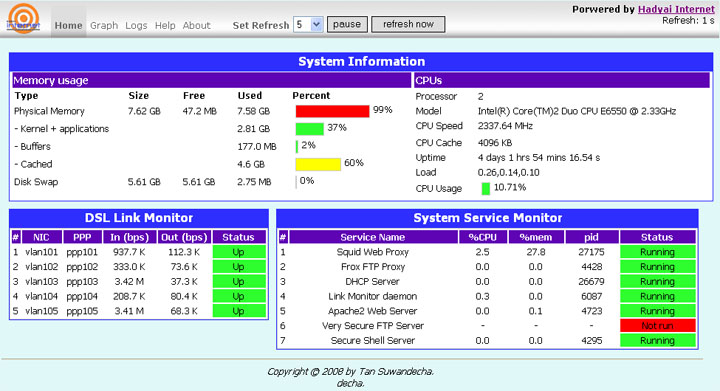
Task: Click the Load value 0.26,0.14,0.10
Action: pos(508,173)
